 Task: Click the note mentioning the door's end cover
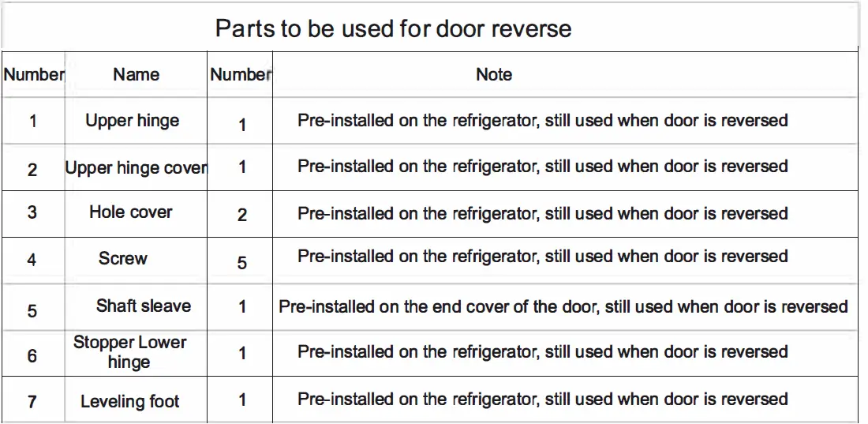coord(563,306)
